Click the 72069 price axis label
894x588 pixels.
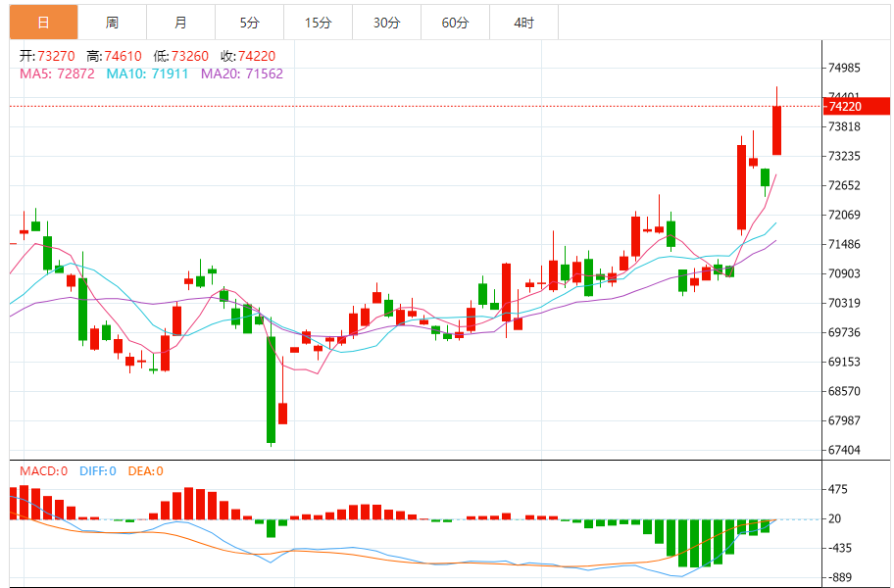point(844,215)
